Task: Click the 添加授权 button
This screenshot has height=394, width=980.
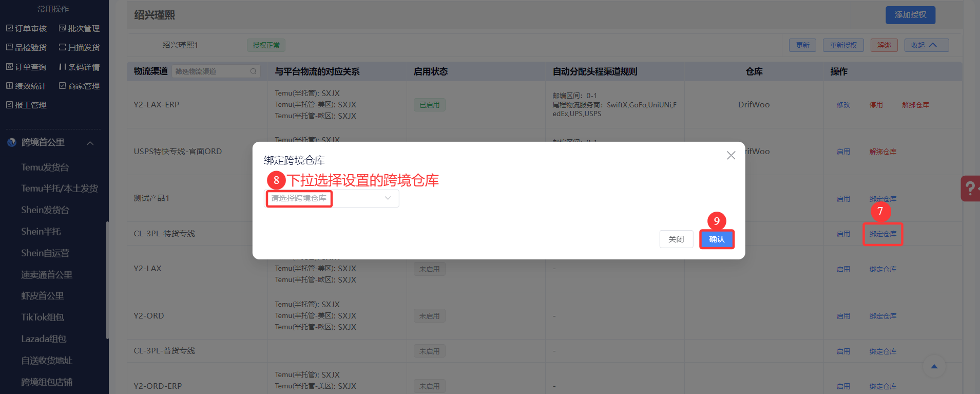Action: click(910, 15)
